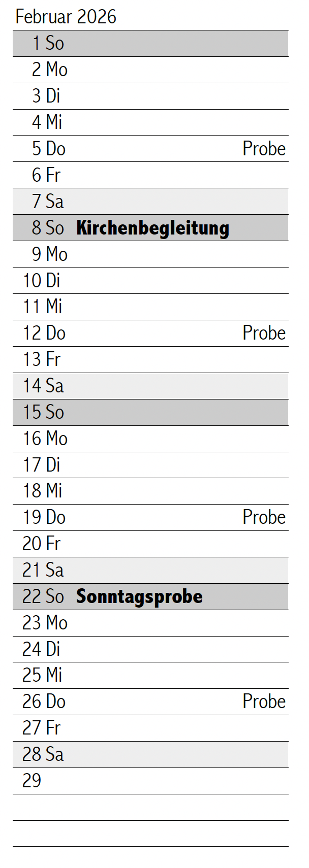Click the Probe entry on 26 Do

click(x=264, y=702)
